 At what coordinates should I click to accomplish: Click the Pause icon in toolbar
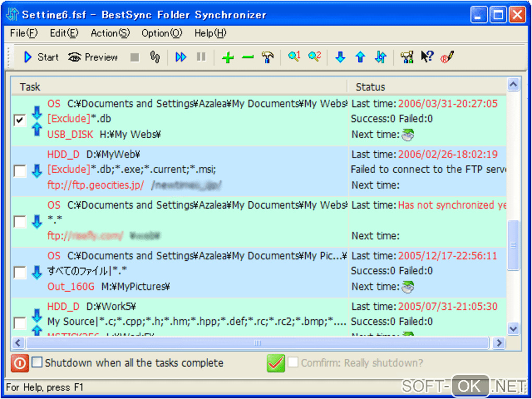point(201,57)
